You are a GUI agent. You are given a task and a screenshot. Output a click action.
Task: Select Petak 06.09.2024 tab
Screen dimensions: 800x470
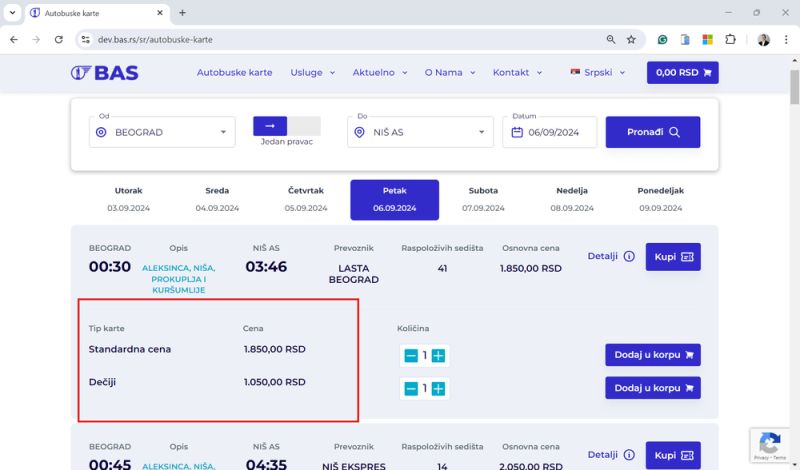click(394, 200)
